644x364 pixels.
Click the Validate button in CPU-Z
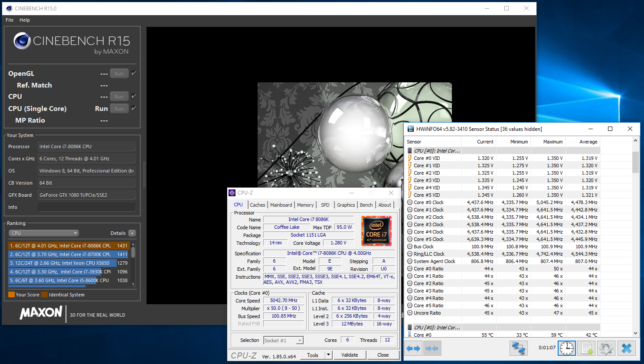350,355
